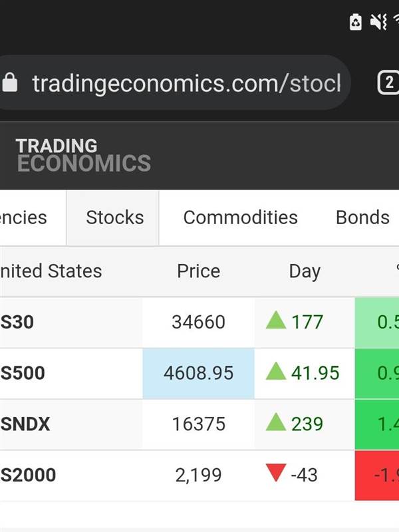Click the Trading Economics logo
399x532 pixels.
[x=84, y=155]
